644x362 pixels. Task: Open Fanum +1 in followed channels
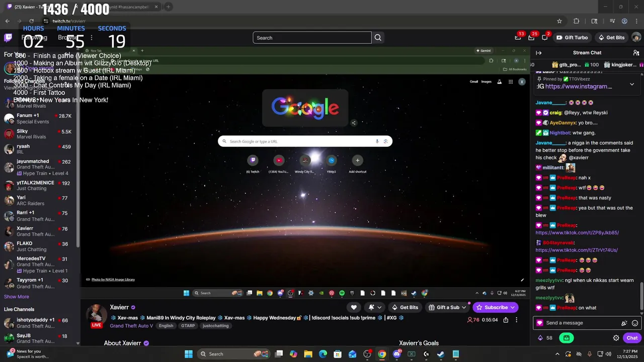[x=39, y=119]
